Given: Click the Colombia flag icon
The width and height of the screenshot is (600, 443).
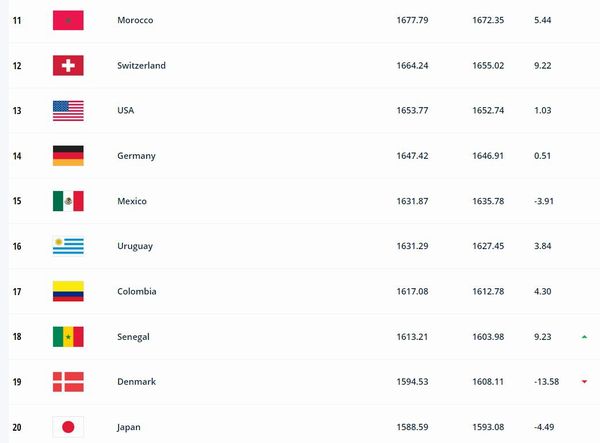Looking at the screenshot, I should click(68, 291).
